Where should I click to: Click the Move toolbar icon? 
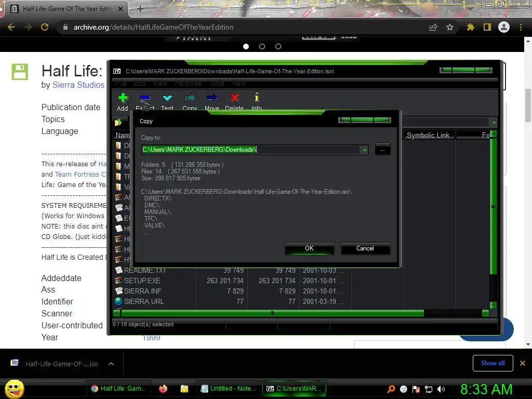click(x=212, y=98)
